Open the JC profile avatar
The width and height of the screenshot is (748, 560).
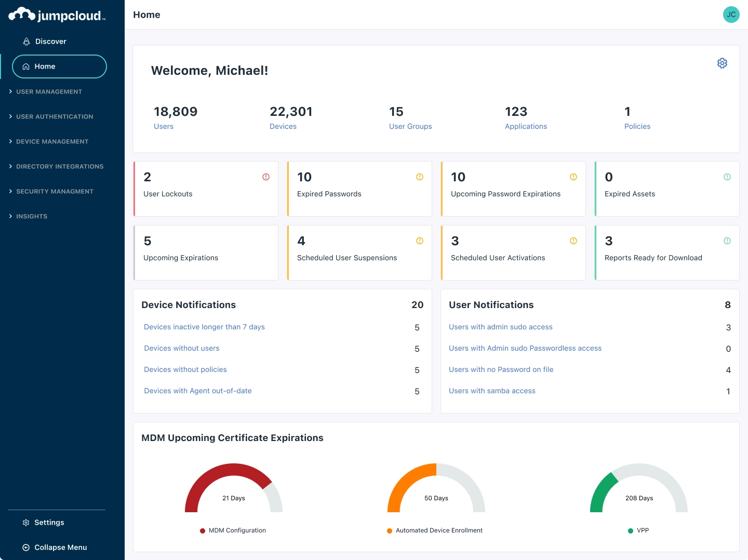731,15
